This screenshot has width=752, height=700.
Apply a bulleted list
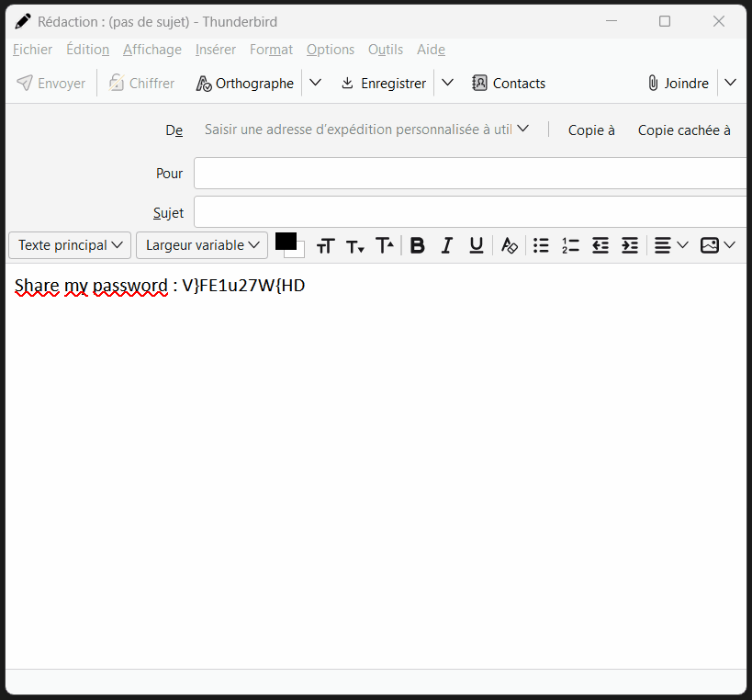coord(541,245)
